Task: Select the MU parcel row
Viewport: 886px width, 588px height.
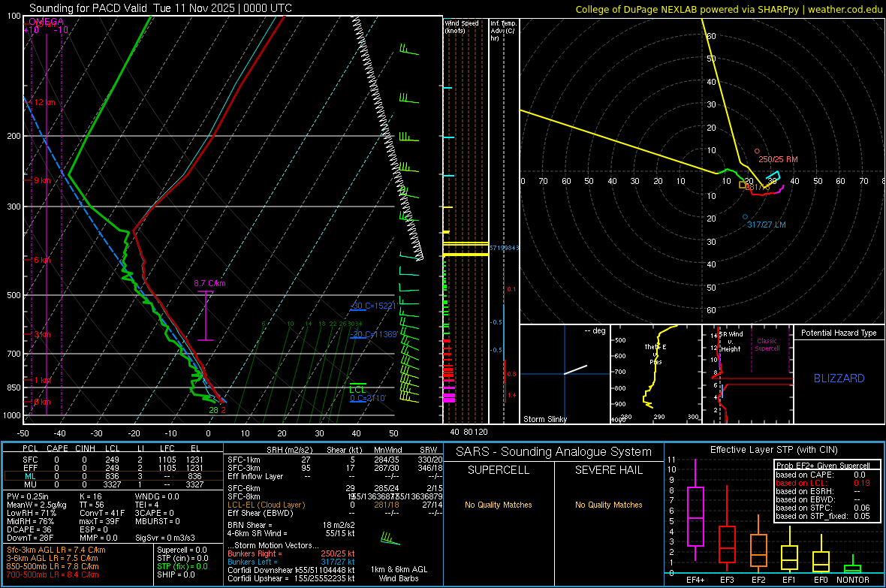Action: pos(112,484)
